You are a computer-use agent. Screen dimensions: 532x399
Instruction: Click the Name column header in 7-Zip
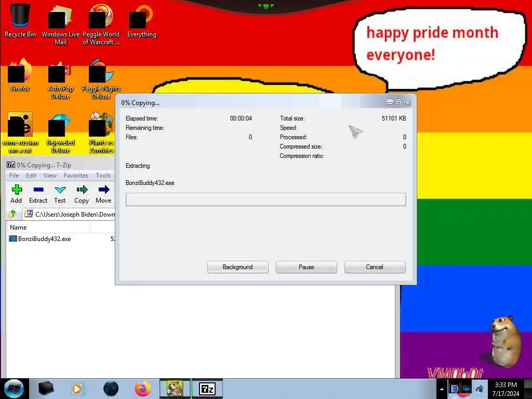[48, 228]
